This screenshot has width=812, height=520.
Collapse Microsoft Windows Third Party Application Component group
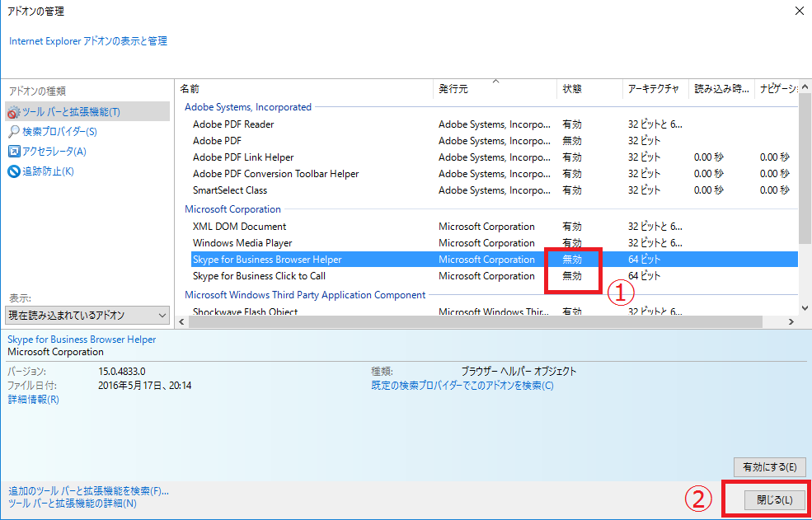305,295
